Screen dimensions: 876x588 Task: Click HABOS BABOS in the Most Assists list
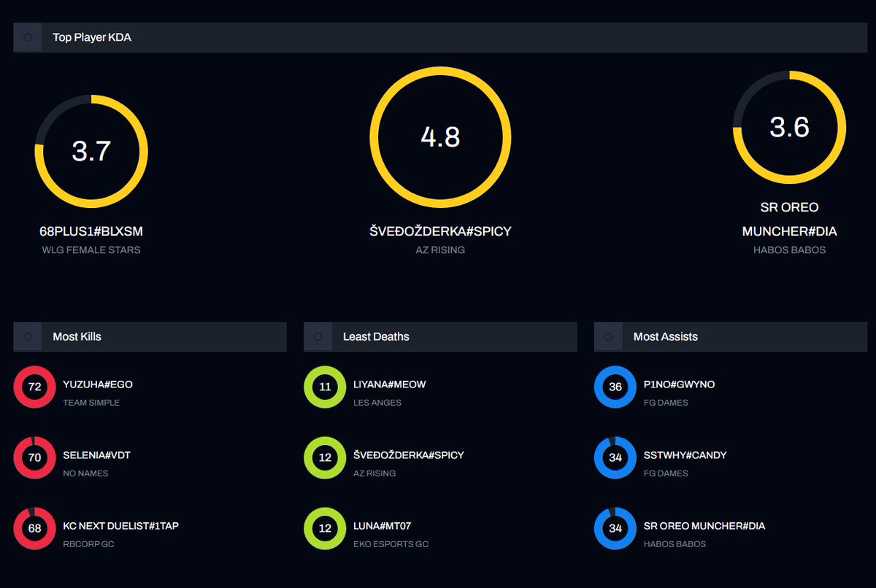(675, 544)
